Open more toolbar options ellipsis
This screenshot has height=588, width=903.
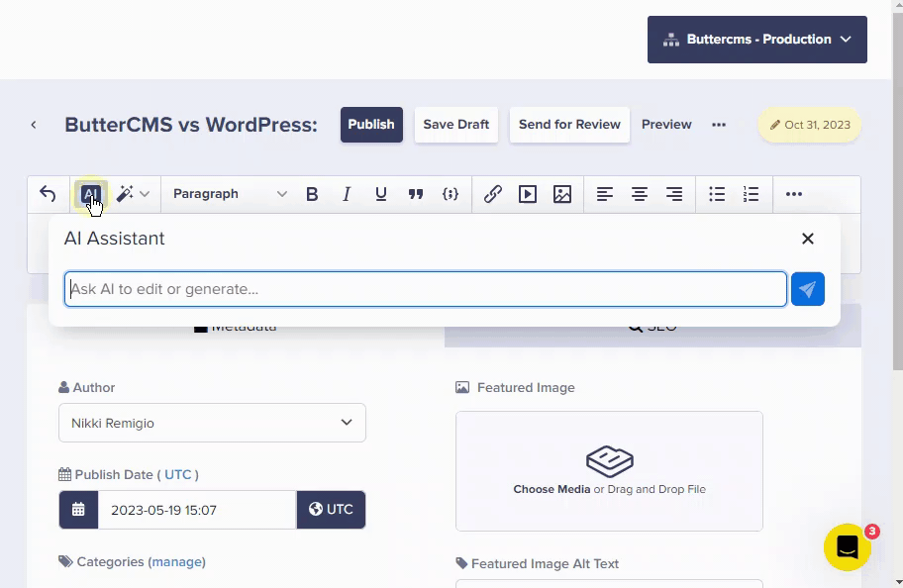[794, 194]
